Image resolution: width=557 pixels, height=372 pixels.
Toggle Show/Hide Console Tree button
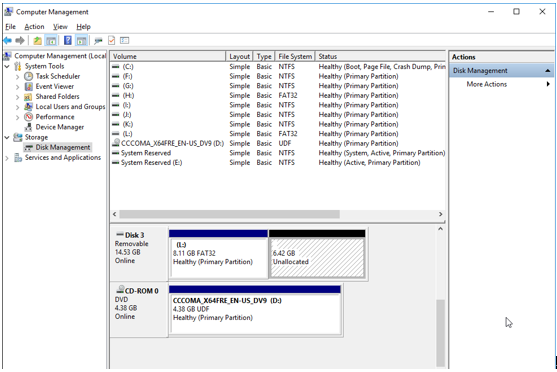click(51, 41)
